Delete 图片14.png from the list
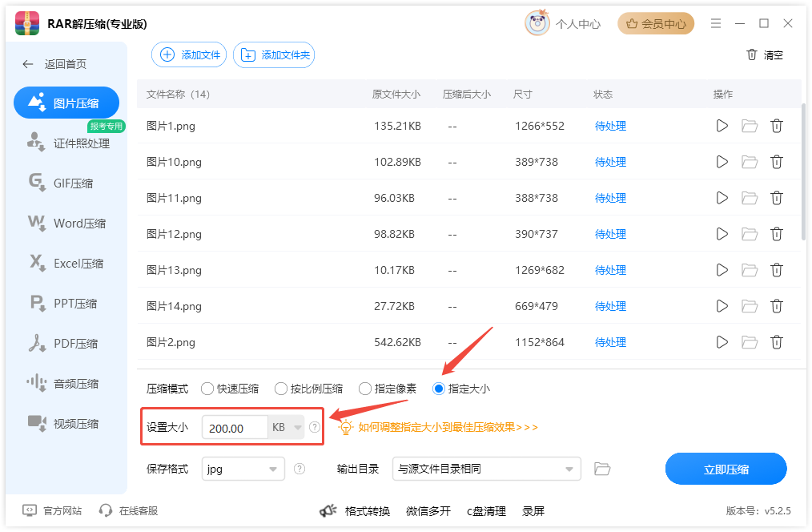 coord(776,306)
